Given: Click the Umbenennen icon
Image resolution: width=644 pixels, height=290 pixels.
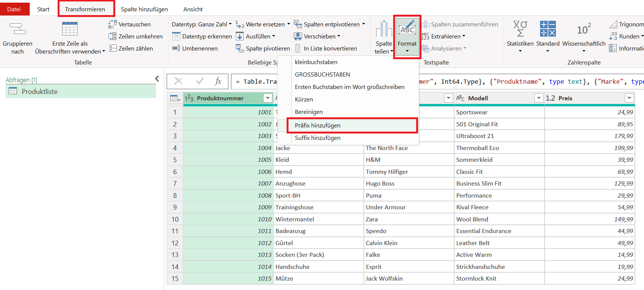Looking at the screenshot, I should [x=176, y=48].
